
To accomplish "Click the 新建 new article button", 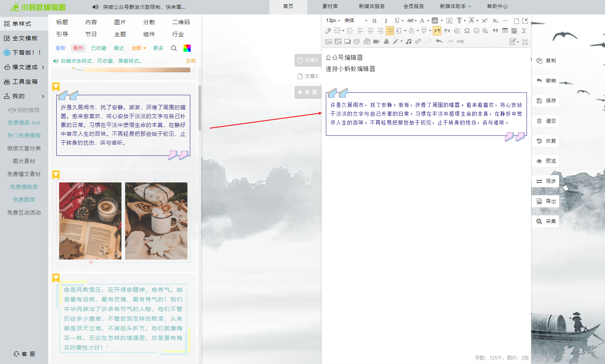I will (x=308, y=92).
